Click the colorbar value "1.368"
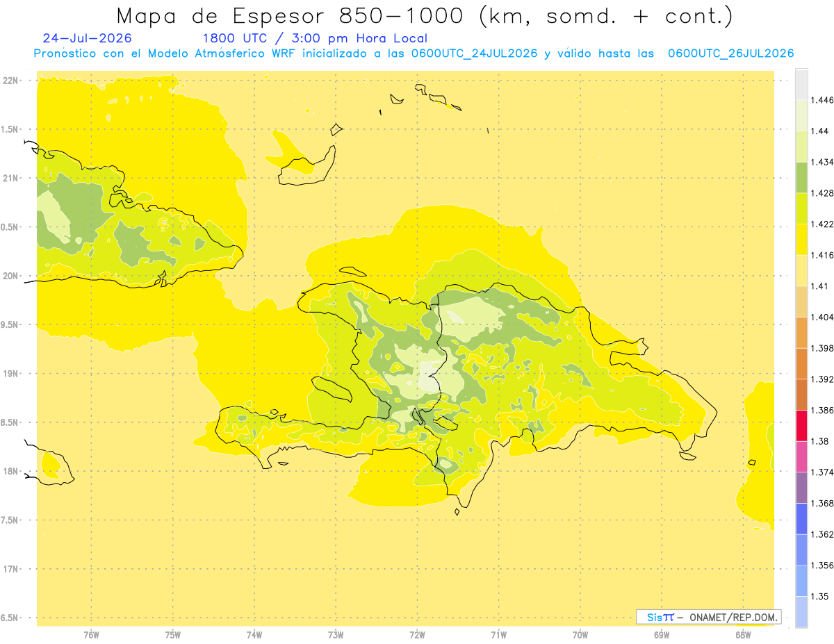 point(822,504)
